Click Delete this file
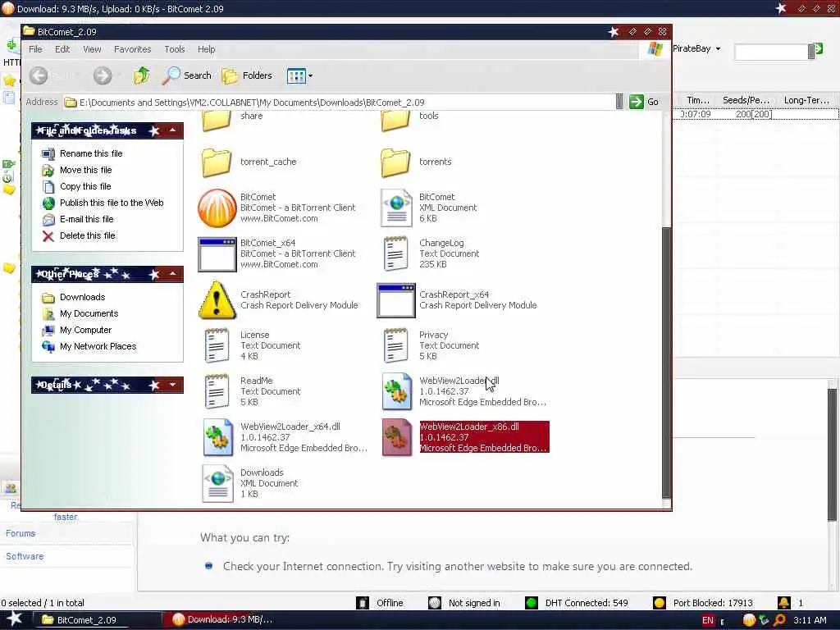 [x=79, y=235]
